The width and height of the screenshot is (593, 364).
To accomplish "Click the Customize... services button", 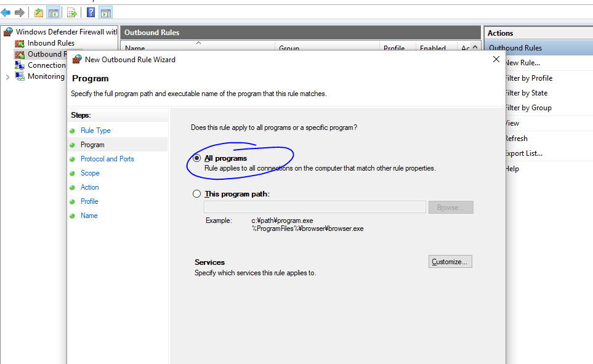I will point(450,262).
